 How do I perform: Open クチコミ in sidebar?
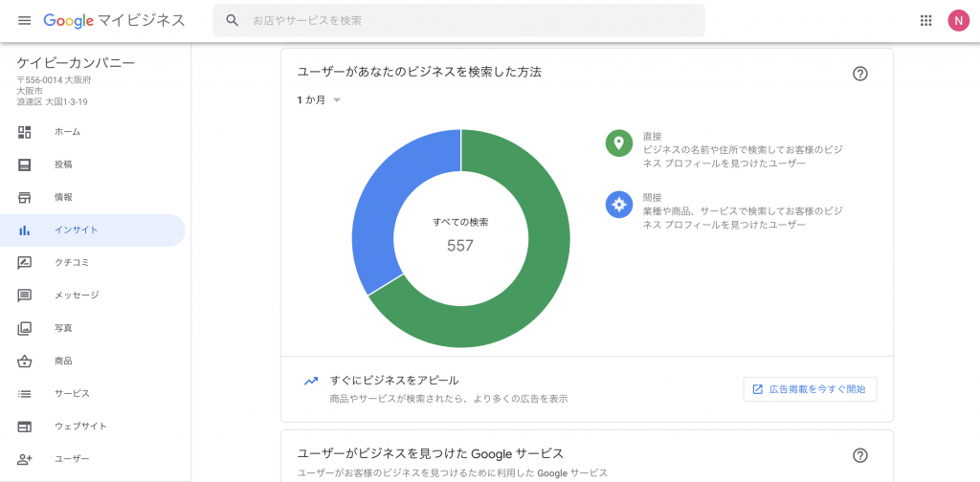[93, 263]
